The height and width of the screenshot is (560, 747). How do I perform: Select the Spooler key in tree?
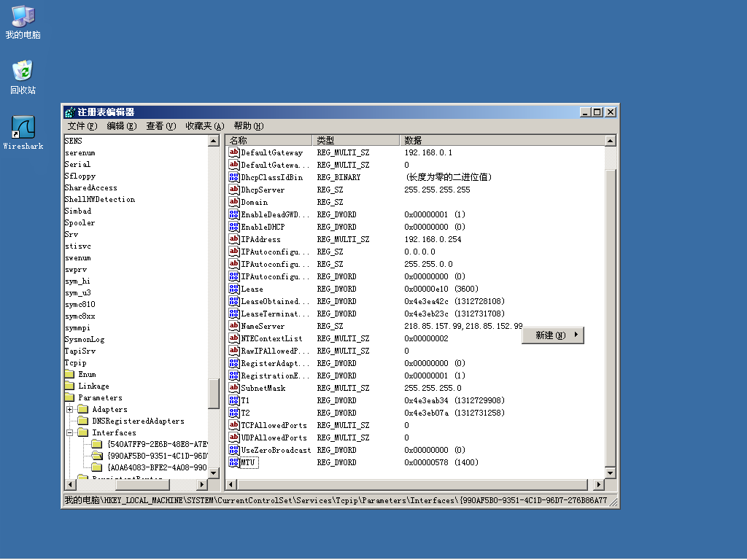80,222
